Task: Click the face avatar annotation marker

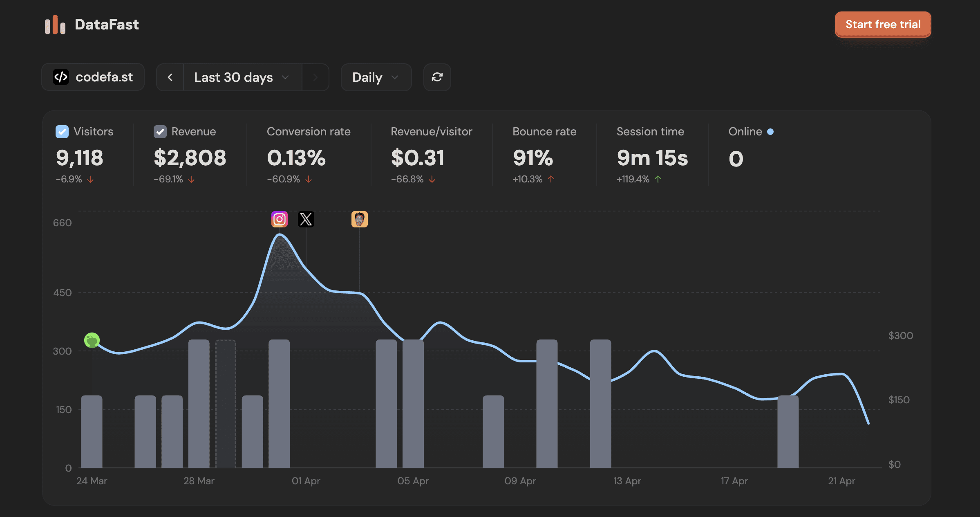Action: 359,219
